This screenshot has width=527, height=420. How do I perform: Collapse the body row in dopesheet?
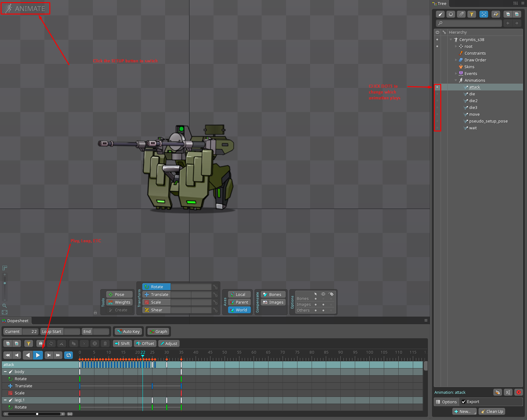[5, 372]
